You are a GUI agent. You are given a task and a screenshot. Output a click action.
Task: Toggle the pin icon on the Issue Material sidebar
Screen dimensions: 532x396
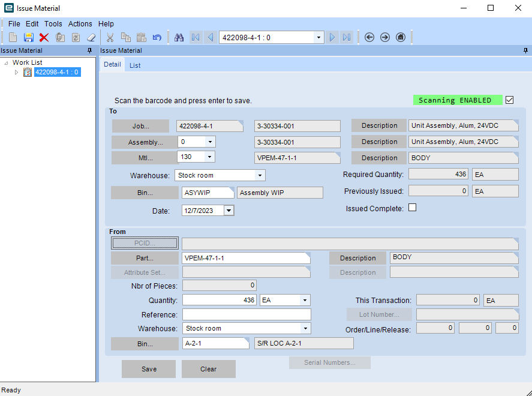tap(89, 51)
